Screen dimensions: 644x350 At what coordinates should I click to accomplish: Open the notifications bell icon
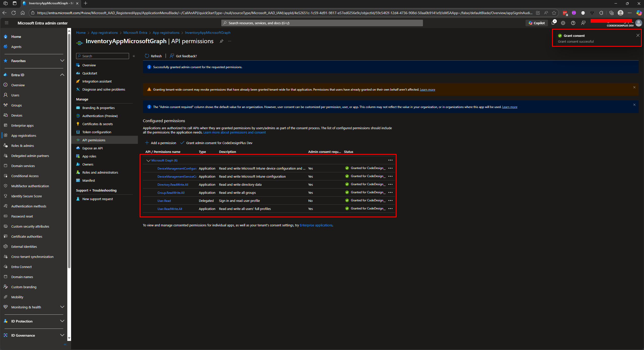tap(553, 23)
